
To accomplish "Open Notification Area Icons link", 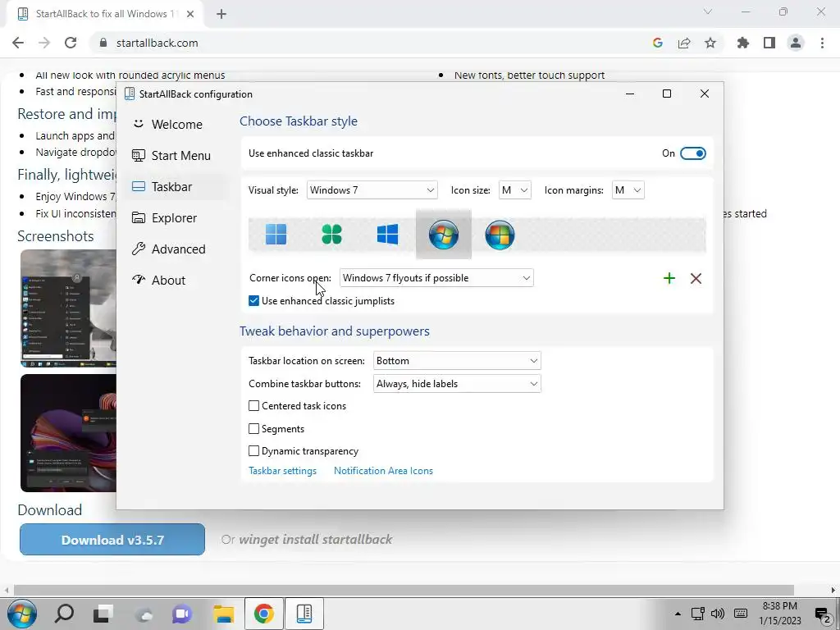I will pyautogui.click(x=383, y=471).
